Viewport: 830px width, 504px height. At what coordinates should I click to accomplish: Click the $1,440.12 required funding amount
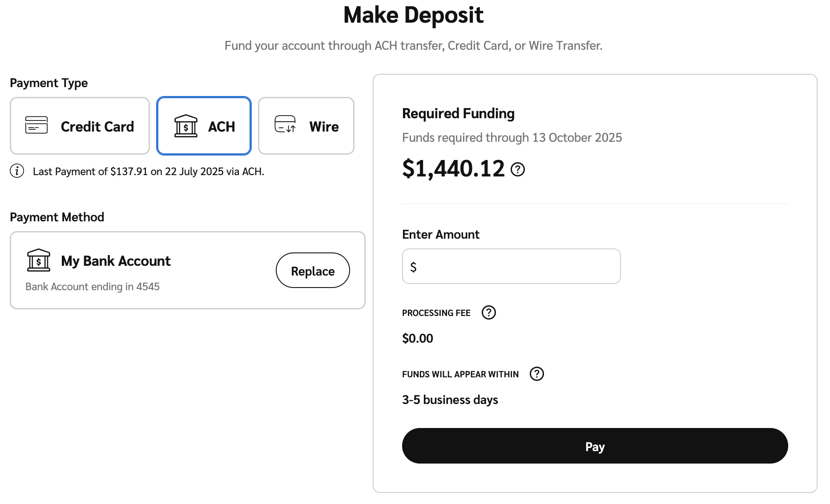(453, 169)
